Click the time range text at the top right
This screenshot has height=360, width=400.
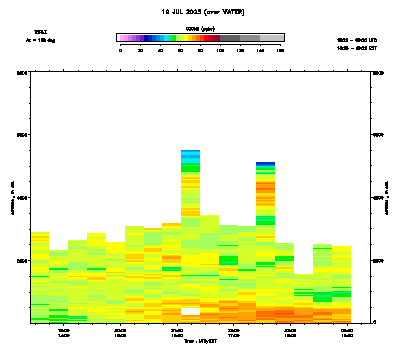(357, 44)
